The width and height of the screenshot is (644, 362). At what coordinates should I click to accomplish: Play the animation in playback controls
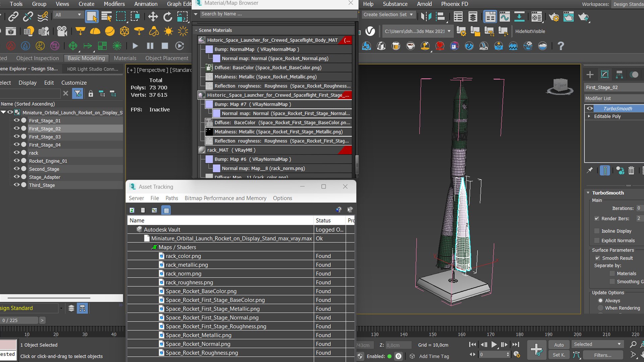coord(494,344)
